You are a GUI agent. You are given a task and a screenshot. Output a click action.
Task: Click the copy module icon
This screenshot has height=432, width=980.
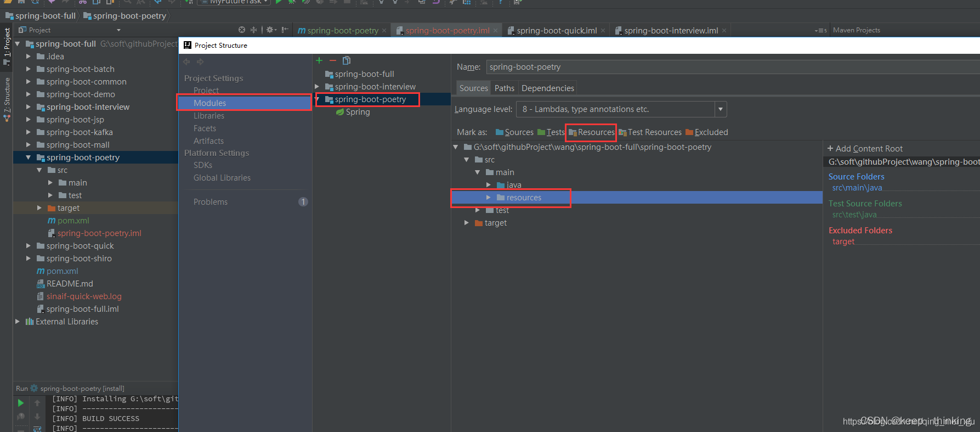[x=346, y=60]
